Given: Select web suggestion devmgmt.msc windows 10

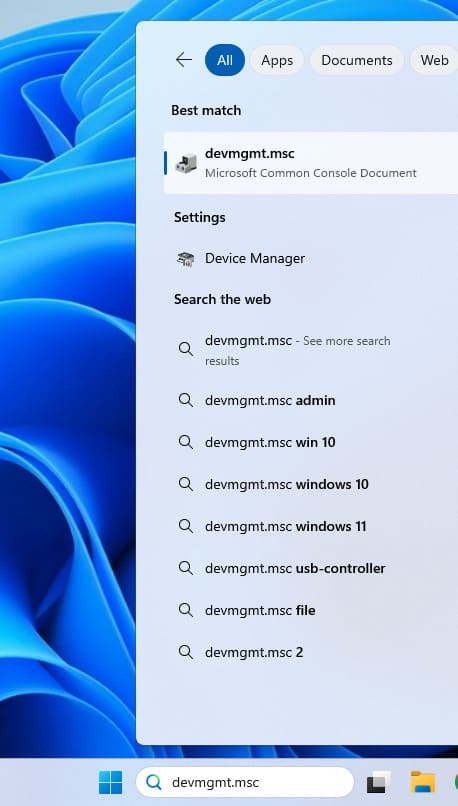Looking at the screenshot, I should pyautogui.click(x=311, y=484).
